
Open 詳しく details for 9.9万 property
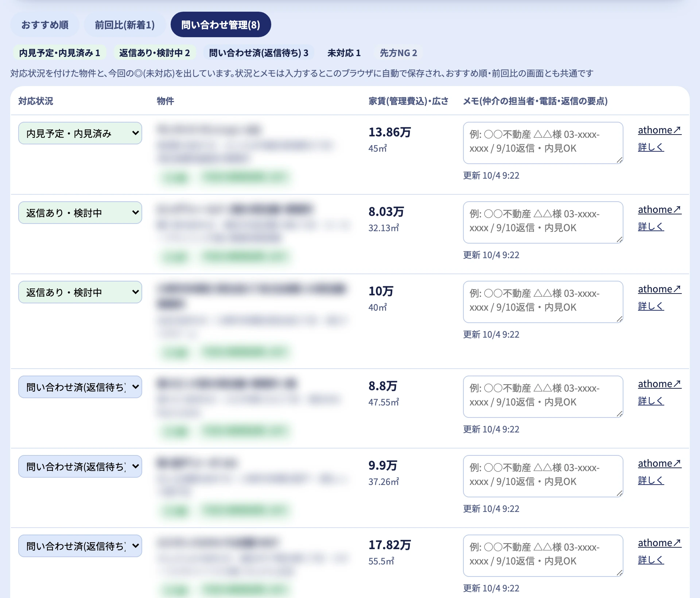651,480
